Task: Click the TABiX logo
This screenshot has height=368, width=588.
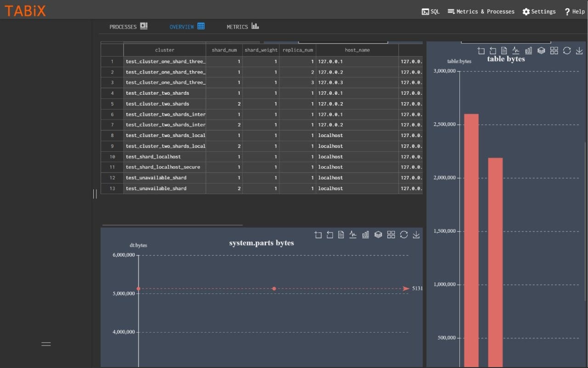Action: (x=25, y=11)
